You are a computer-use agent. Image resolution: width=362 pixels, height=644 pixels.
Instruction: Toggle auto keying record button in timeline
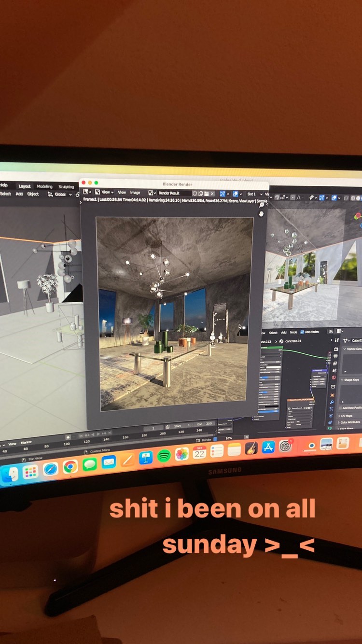pyautogui.click(x=68, y=437)
